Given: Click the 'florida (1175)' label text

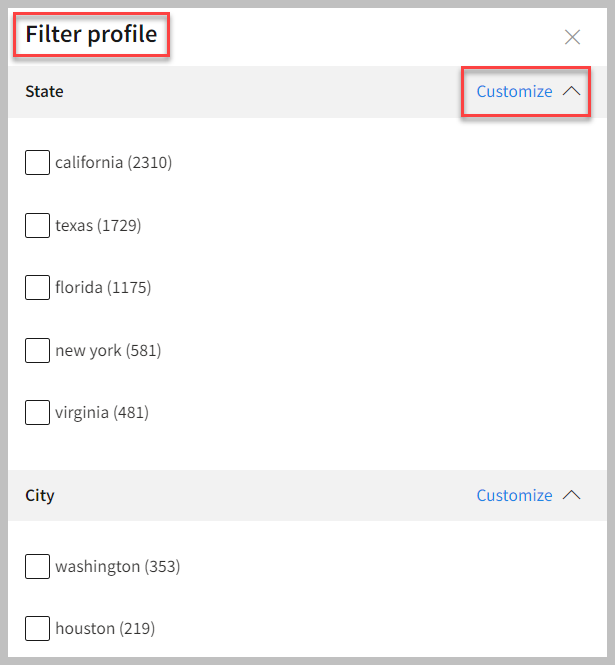Looking at the screenshot, I should tap(103, 287).
